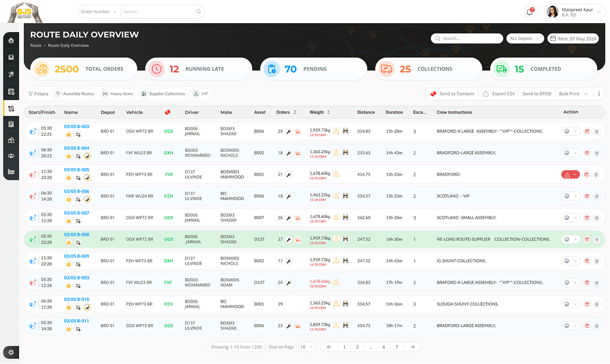Viewport: 610px width, 364px height.
Task: Go to page 2 in pagination
Action: click(357, 347)
